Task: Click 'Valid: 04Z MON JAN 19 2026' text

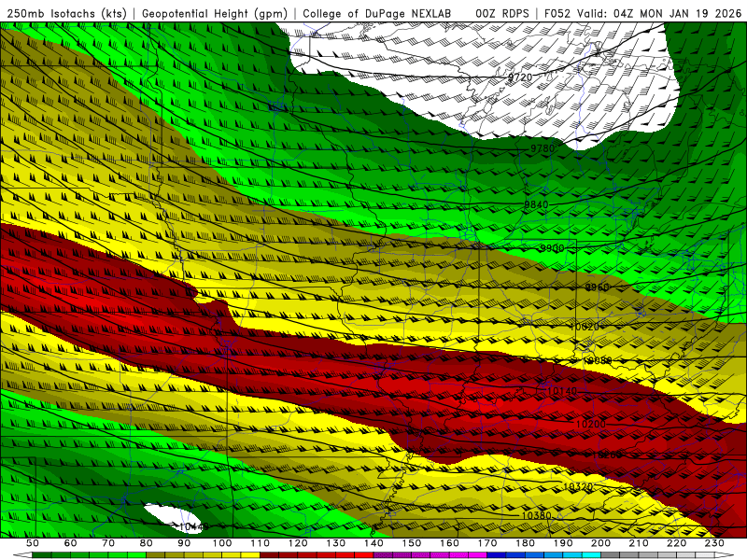Action: coord(659,13)
